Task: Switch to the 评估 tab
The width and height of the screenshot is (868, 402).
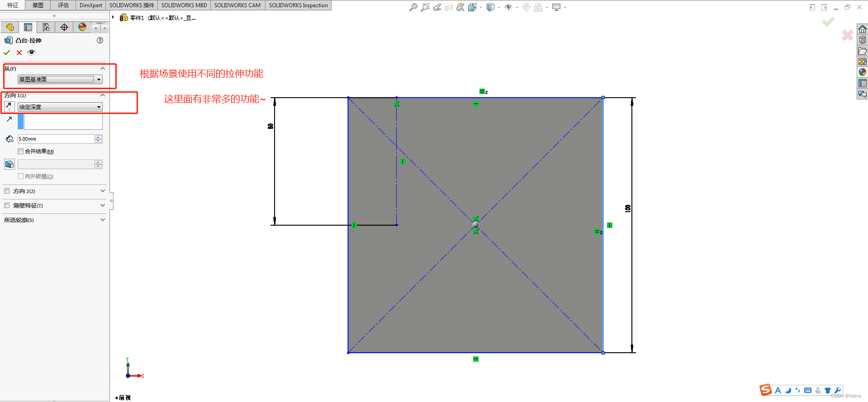Action: (63, 5)
